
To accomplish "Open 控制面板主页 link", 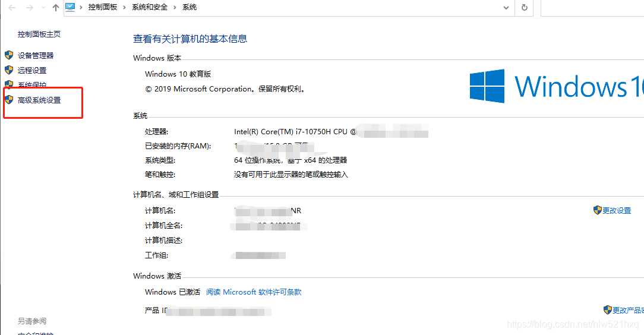I will 39,34.
